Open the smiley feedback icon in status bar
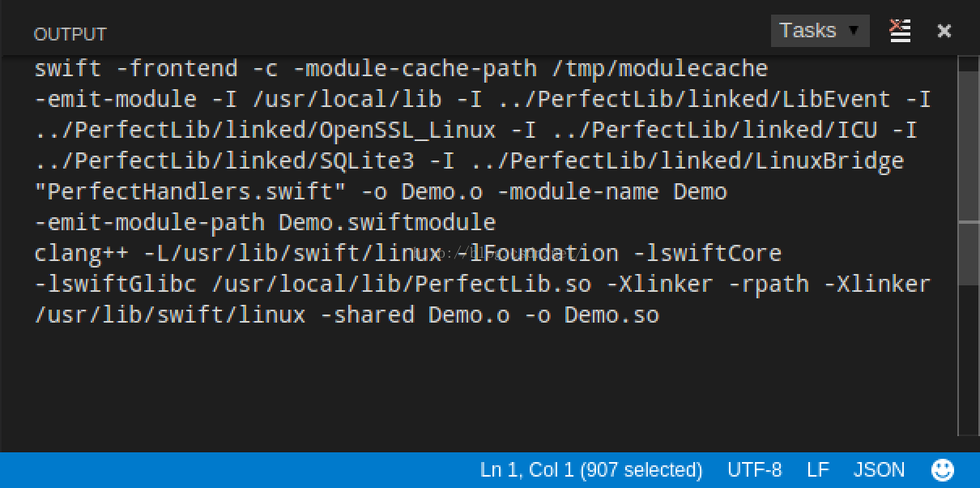Image resolution: width=980 pixels, height=488 pixels. point(943,469)
